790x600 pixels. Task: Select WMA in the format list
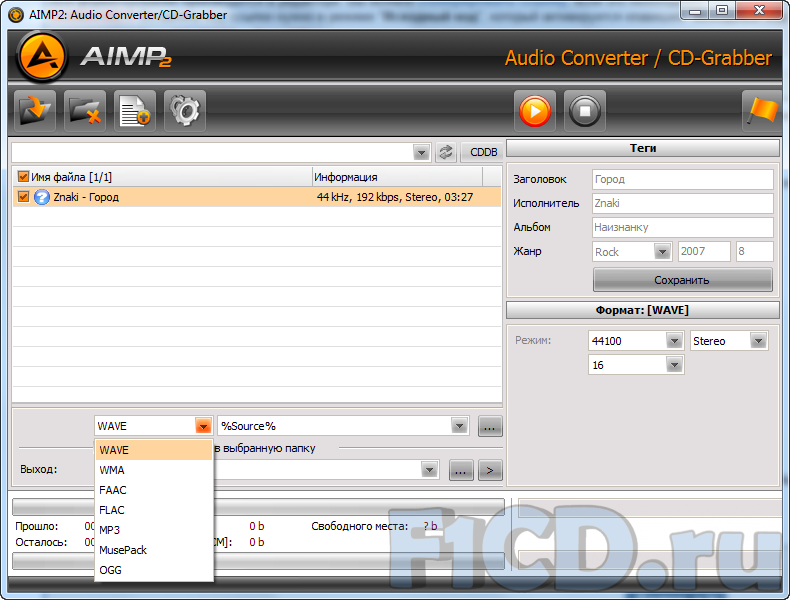pyautogui.click(x=154, y=470)
